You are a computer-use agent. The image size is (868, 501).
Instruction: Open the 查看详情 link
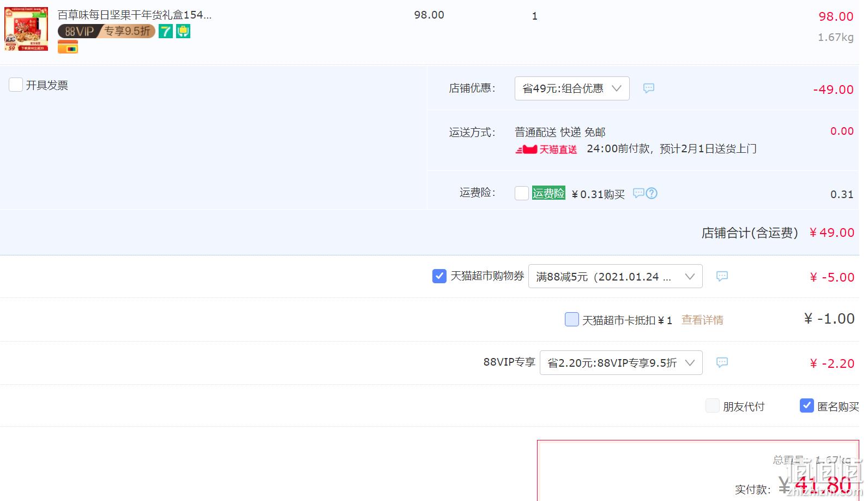pos(702,320)
